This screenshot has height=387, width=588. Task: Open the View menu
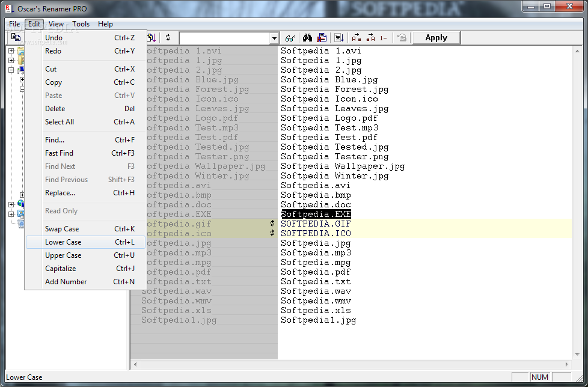[x=57, y=24]
